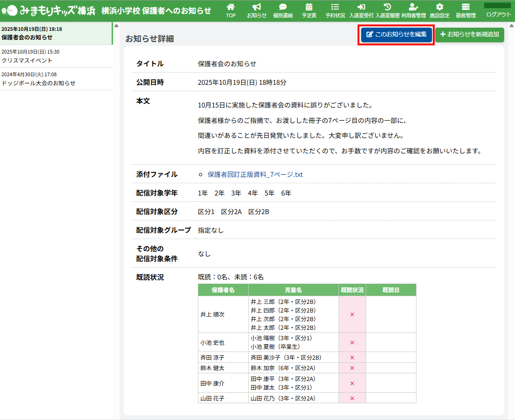Open 勤務管理 server icon
This screenshot has height=420, width=515.
coord(466,7)
